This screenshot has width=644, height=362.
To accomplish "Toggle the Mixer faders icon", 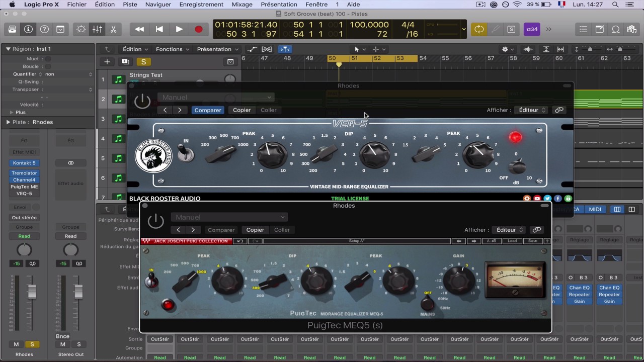I will click(x=97, y=29).
